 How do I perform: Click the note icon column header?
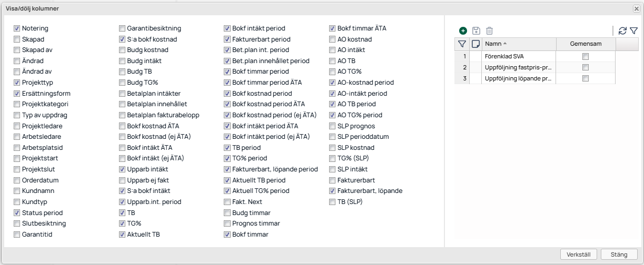click(x=476, y=44)
